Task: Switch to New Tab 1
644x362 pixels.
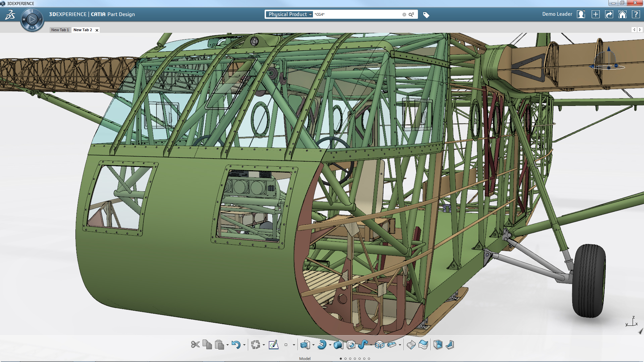Action: click(60, 30)
